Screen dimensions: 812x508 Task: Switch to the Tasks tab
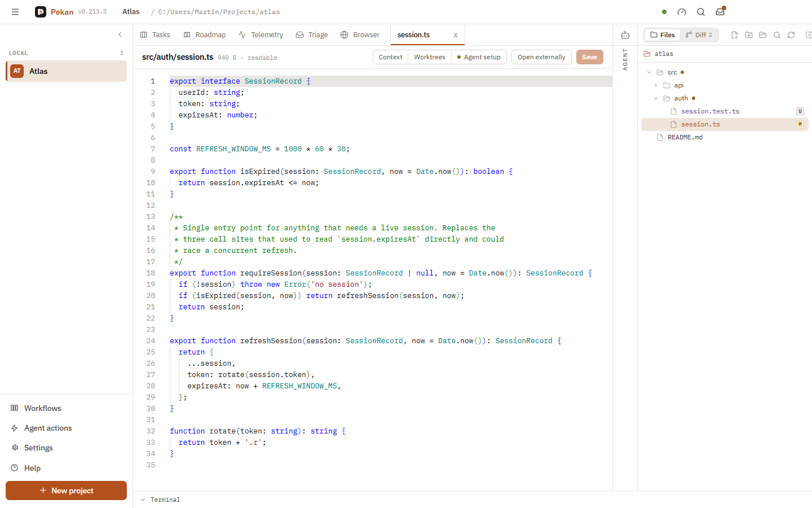155,35
